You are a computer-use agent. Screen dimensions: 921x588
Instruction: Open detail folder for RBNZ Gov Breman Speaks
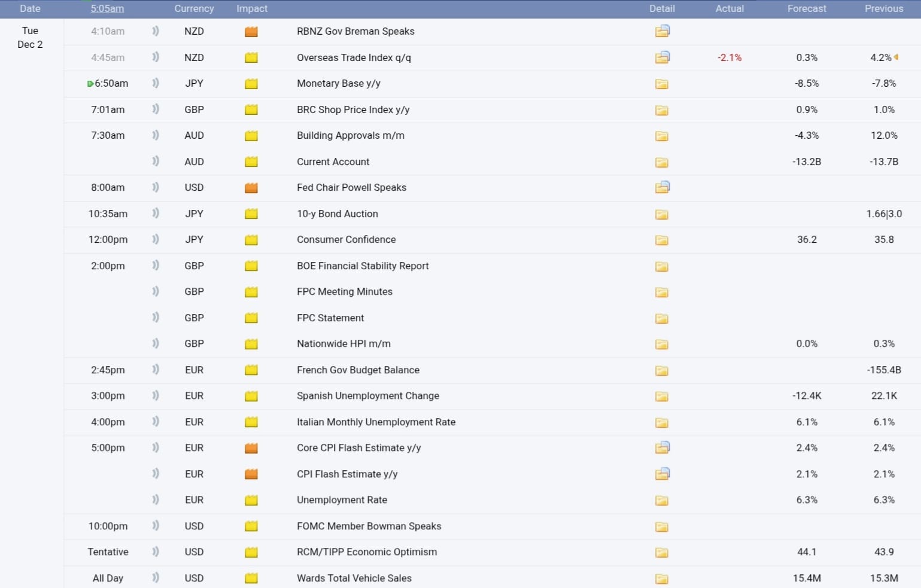point(662,31)
